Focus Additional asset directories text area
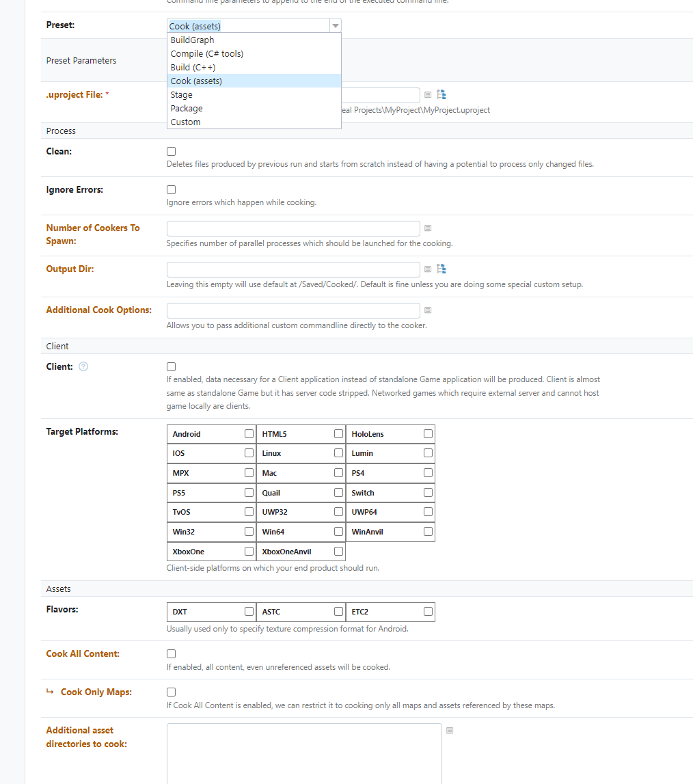Image resolution: width=693 pixels, height=784 pixels. tap(305, 753)
